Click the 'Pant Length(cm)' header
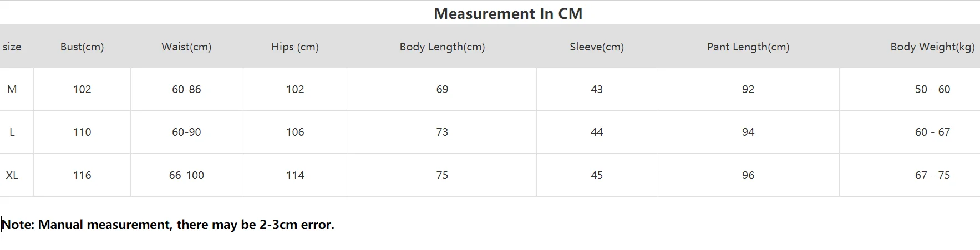 click(748, 47)
